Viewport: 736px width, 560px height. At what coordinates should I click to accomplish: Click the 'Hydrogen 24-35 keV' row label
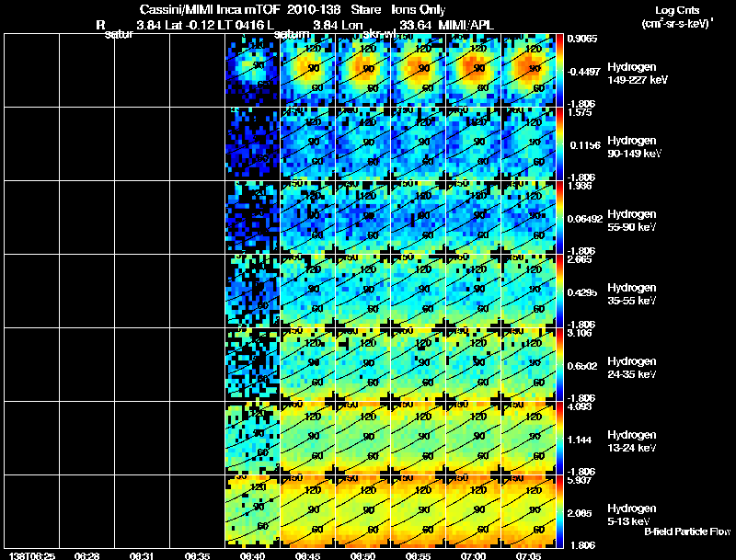632,368
